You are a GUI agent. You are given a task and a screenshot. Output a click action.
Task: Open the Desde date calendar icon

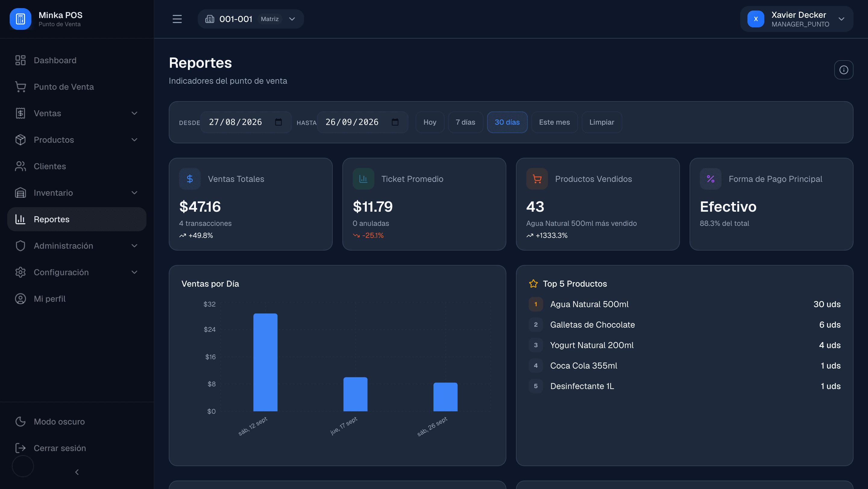click(278, 122)
